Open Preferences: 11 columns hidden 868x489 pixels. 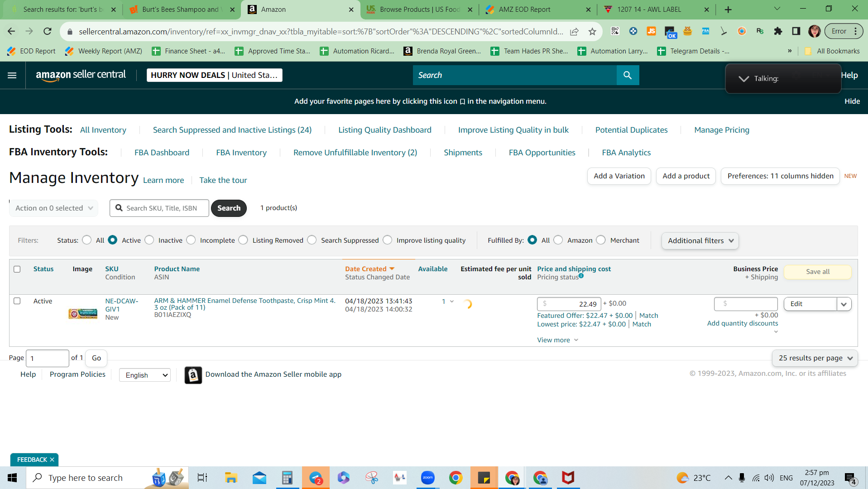tap(780, 176)
